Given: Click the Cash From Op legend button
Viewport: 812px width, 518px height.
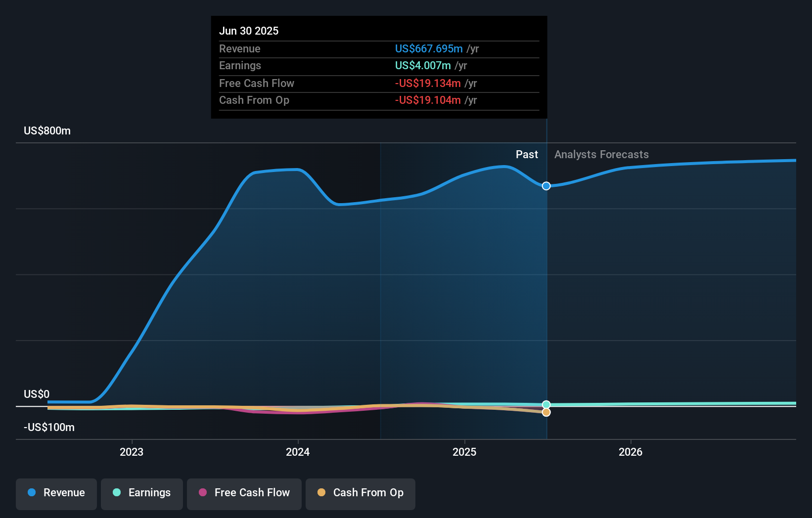Looking at the screenshot, I should pos(360,494).
